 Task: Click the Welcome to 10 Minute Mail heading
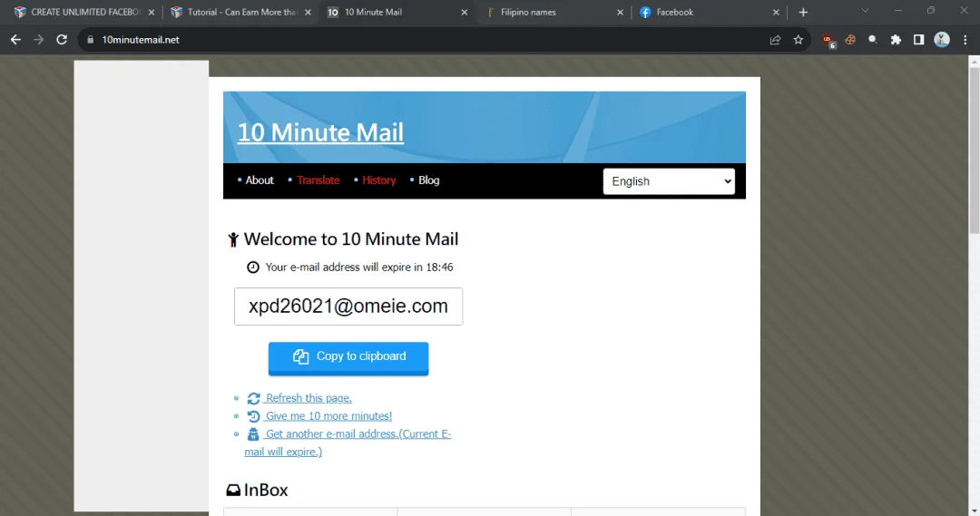[350, 239]
